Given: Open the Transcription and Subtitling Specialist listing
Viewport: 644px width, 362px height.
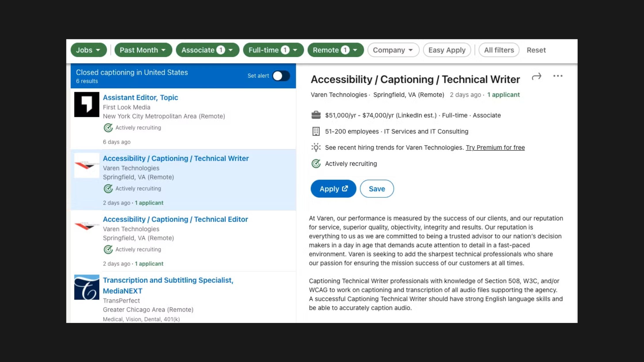Looking at the screenshot, I should [168, 280].
